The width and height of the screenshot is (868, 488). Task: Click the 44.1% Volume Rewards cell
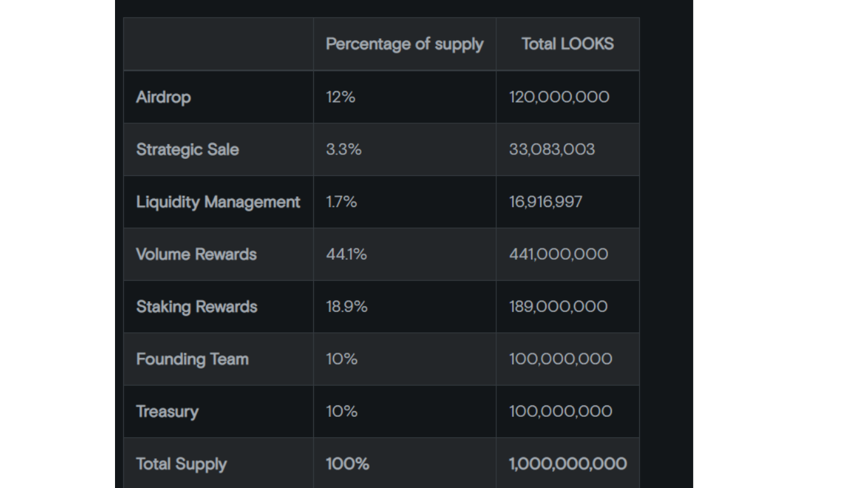click(x=346, y=254)
